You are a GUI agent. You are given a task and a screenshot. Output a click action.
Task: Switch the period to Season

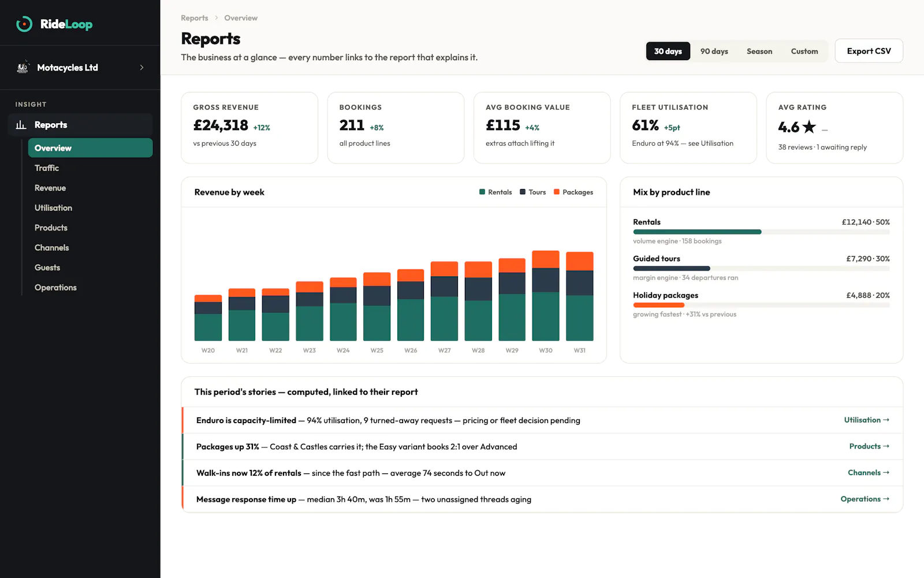(759, 51)
